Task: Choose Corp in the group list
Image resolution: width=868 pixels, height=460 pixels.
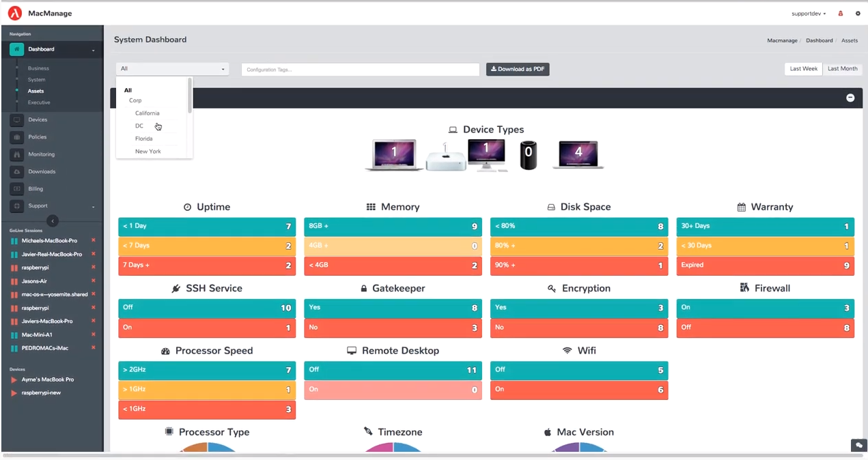Action: pyautogui.click(x=135, y=100)
